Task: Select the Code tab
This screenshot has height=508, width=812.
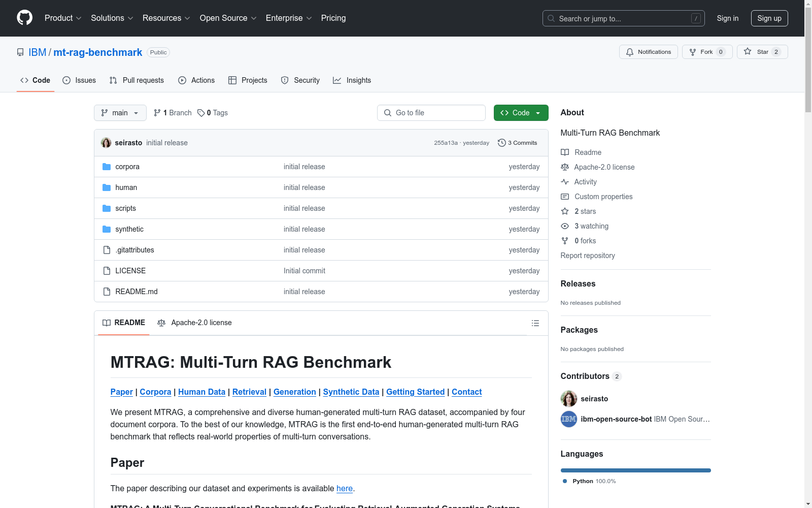Action: coord(35,80)
